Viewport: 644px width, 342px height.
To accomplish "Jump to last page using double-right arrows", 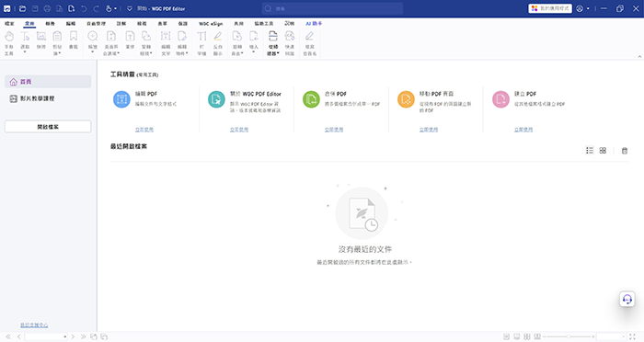I will tap(84, 336).
